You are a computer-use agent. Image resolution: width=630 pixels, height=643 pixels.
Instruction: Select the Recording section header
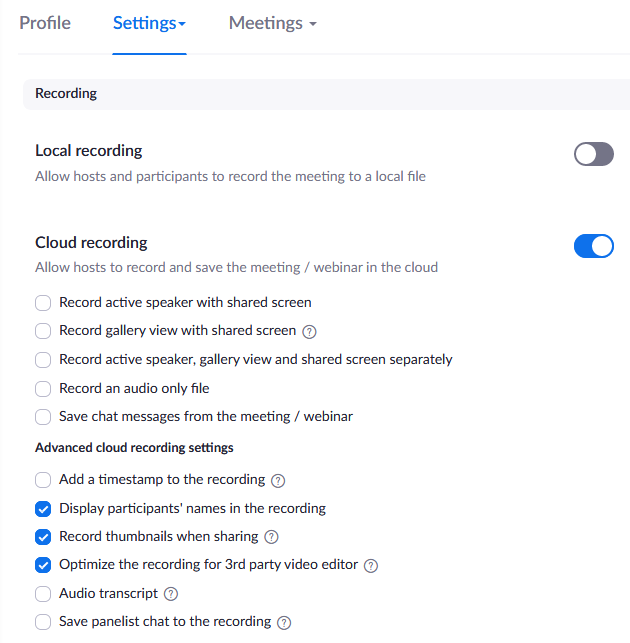click(66, 93)
